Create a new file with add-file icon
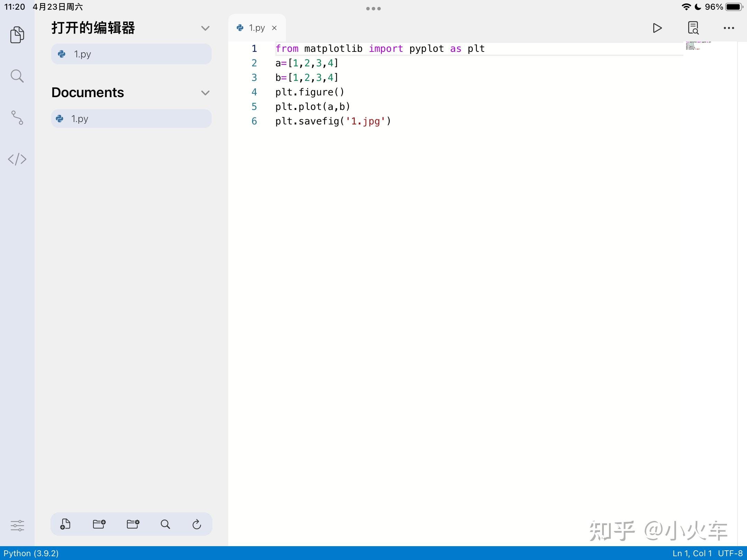The image size is (747, 560). coord(65,524)
